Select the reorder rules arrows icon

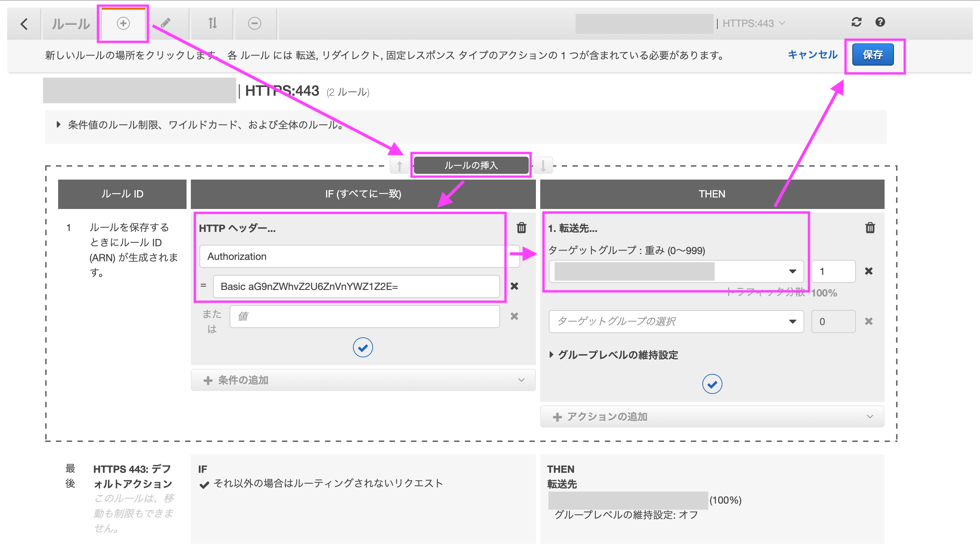click(x=212, y=24)
